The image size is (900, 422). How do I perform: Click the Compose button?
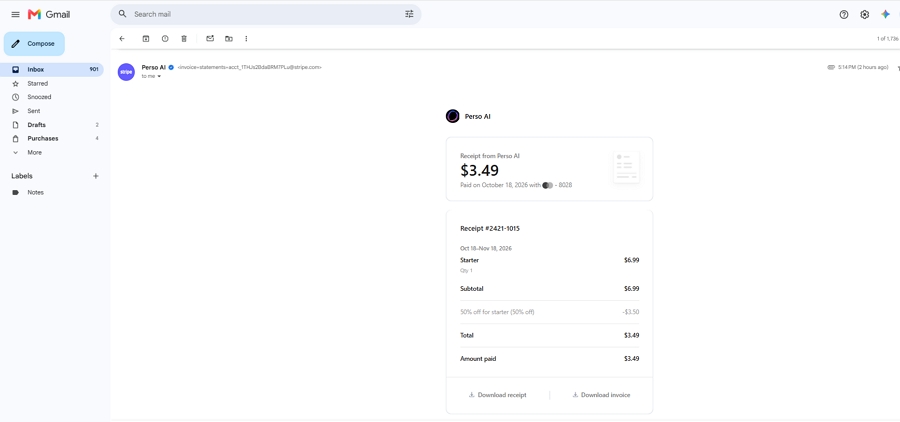point(34,44)
